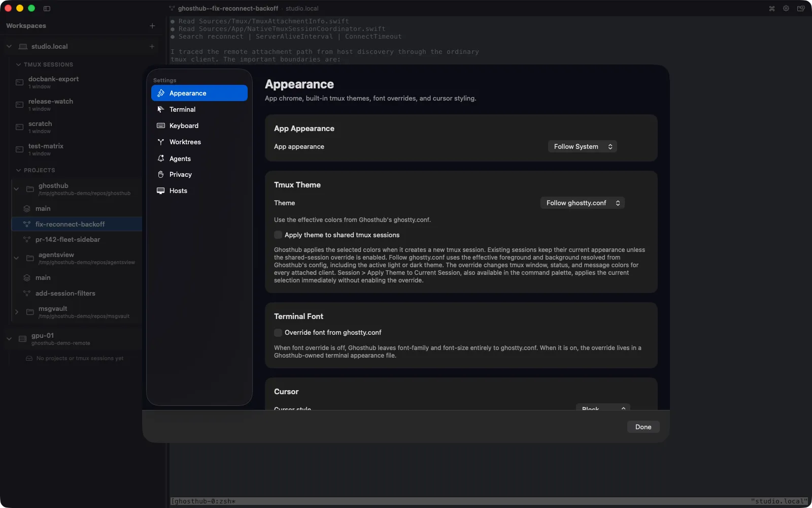Image resolution: width=812 pixels, height=508 pixels.
Task: Go to Privacy settings
Action: [x=199, y=174]
